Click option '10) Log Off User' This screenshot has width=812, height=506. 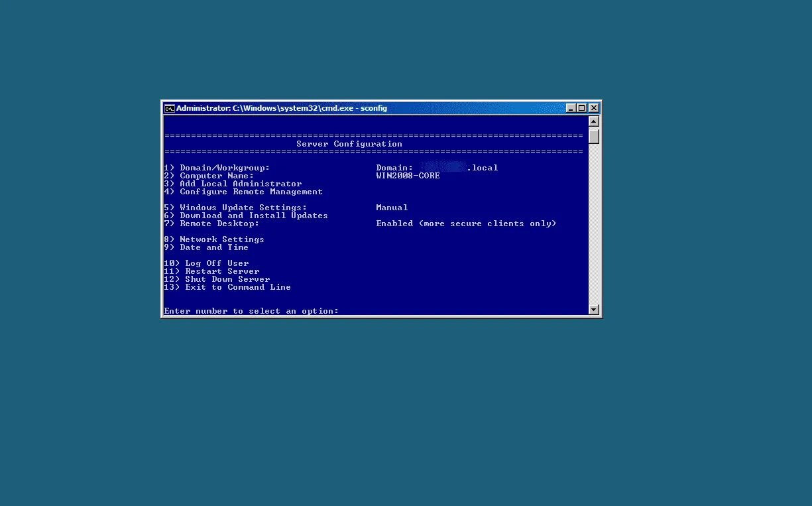click(206, 263)
